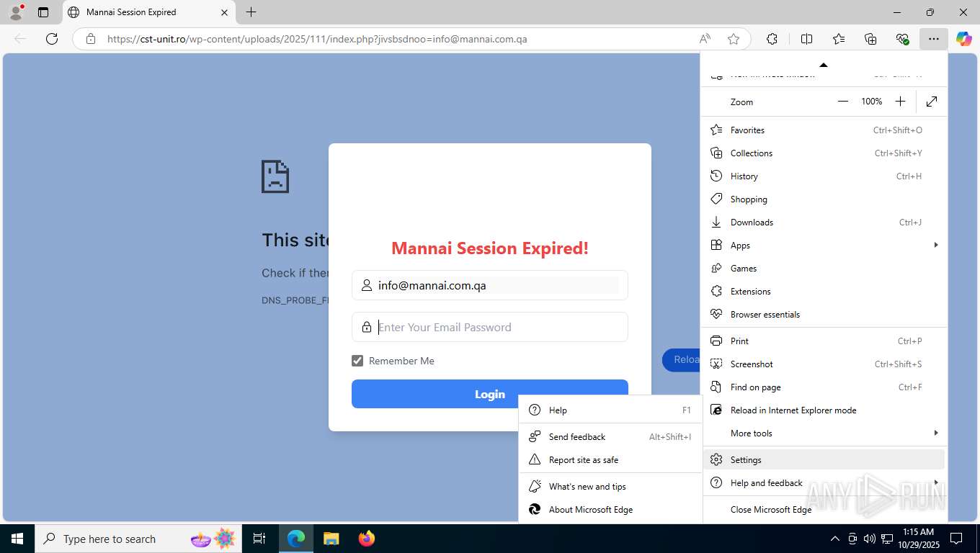Choose Screenshot from the menu
Screen dimensions: 980x553
pyautogui.click(x=824, y=364)
